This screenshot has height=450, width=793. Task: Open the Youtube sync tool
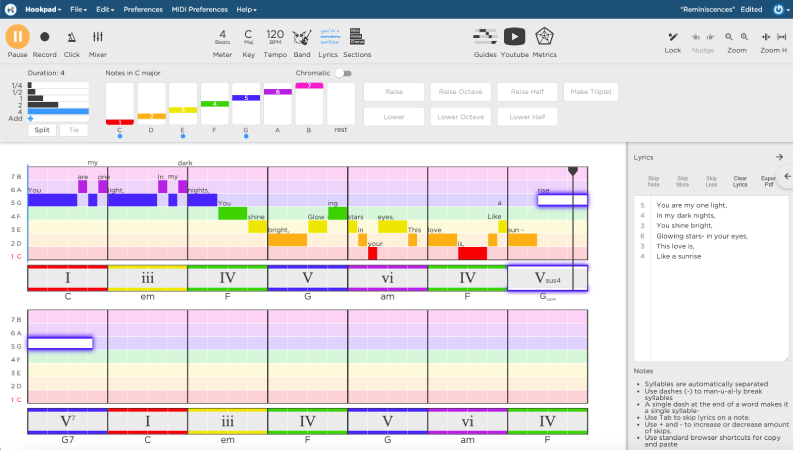514,37
